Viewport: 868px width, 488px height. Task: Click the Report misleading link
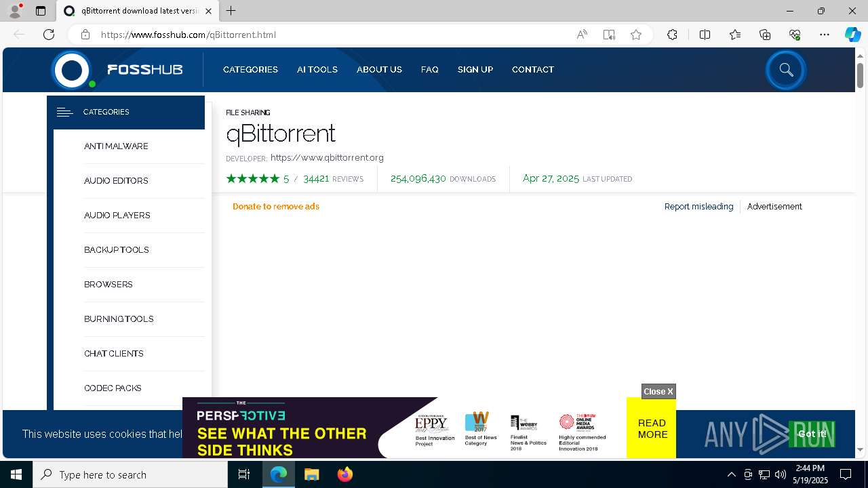(698, 207)
